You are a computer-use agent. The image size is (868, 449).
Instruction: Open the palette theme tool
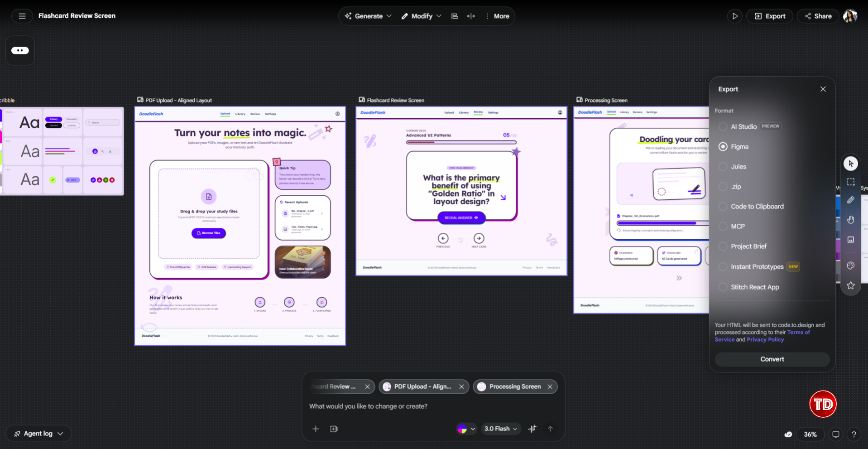(x=850, y=266)
